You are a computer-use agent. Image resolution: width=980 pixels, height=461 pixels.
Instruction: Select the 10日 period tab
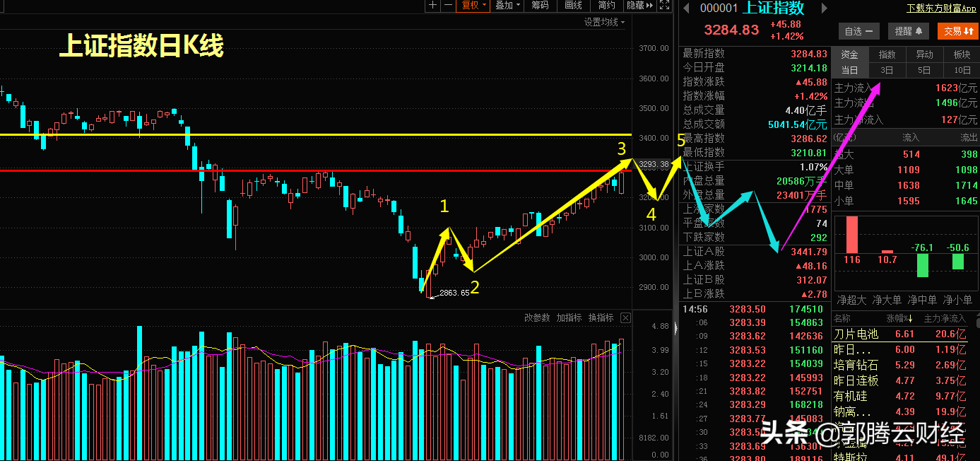point(962,70)
